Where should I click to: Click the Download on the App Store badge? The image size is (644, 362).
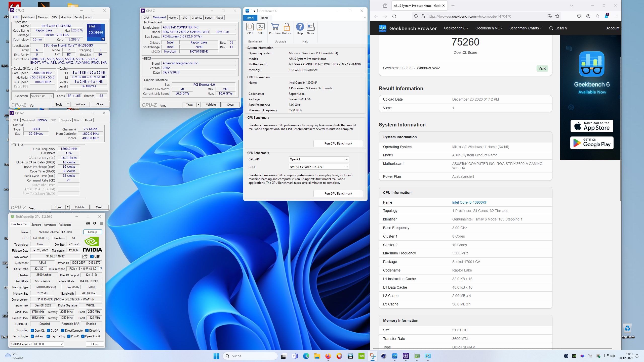click(592, 126)
